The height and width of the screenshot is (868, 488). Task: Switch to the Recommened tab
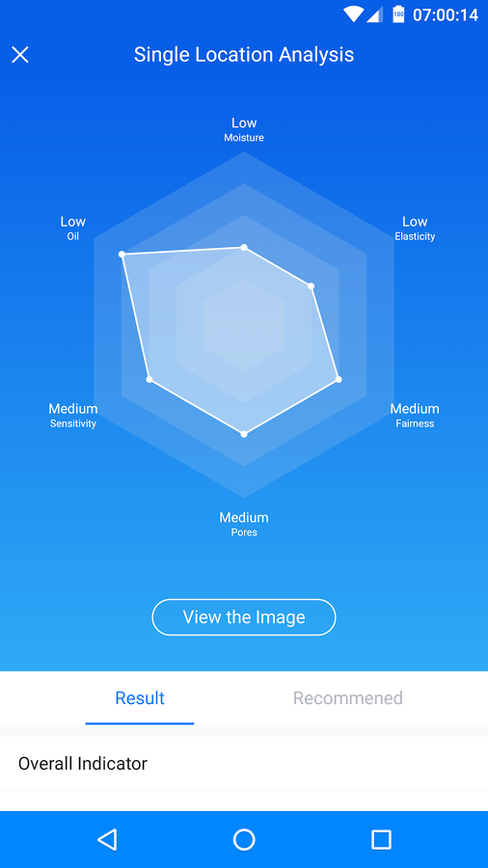[x=347, y=698]
